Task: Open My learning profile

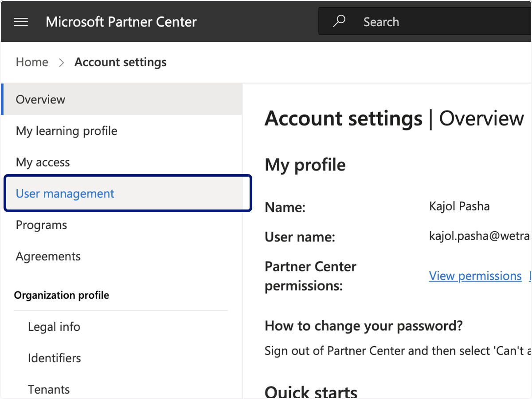Action: click(122, 131)
